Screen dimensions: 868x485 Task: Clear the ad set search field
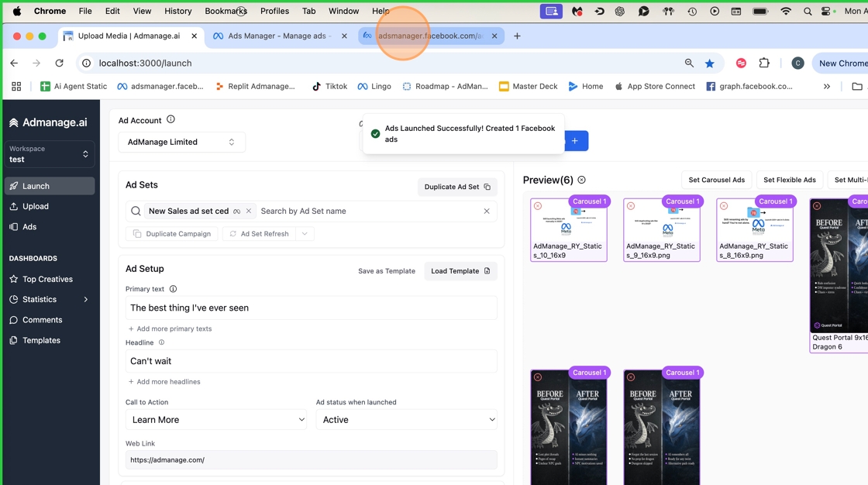click(487, 211)
